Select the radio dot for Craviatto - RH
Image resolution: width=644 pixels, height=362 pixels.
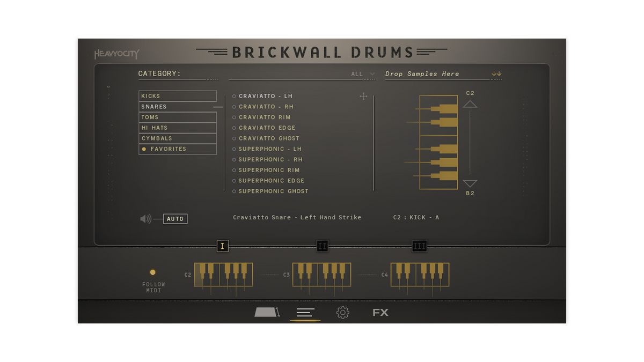234,107
